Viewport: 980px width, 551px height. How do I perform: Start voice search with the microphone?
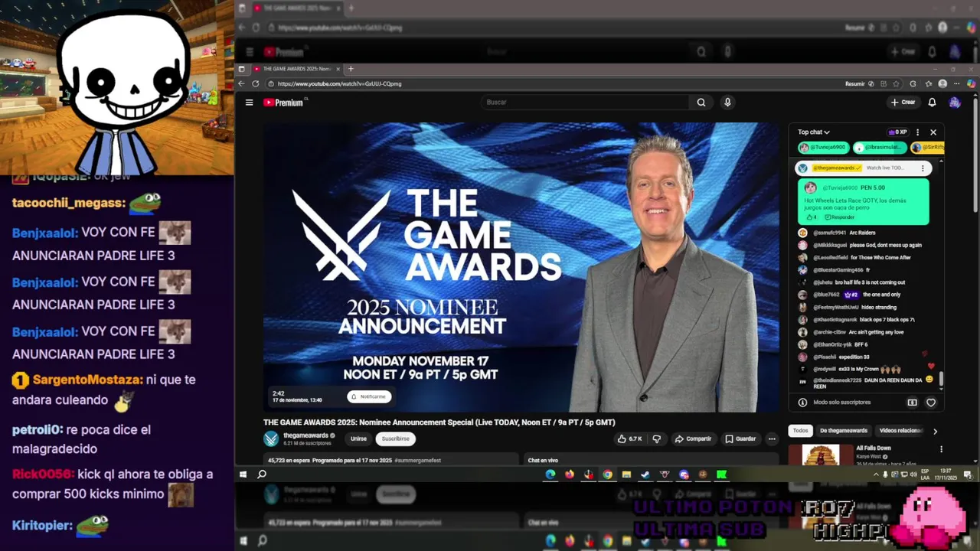coord(727,102)
